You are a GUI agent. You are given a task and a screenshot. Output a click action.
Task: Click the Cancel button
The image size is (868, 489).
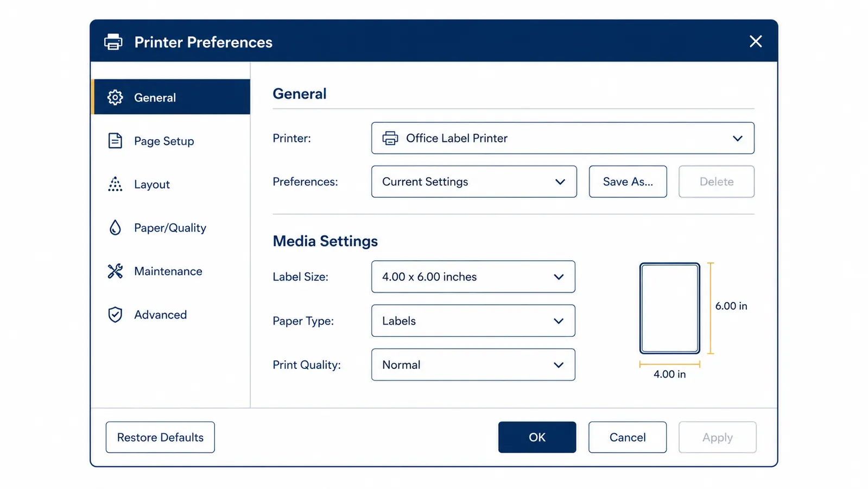tap(628, 437)
